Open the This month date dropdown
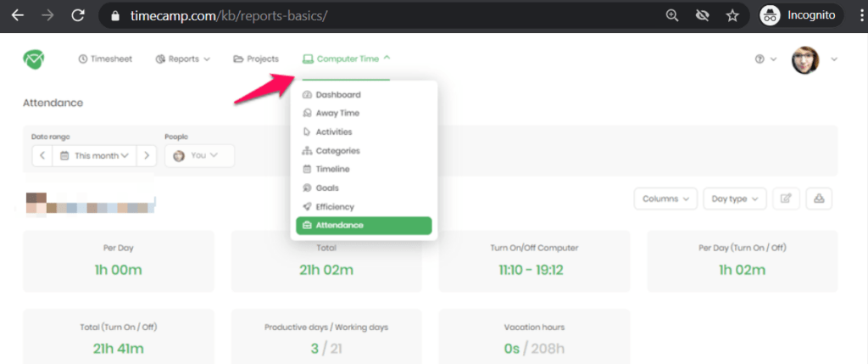The height and width of the screenshot is (364, 868). 94,155
